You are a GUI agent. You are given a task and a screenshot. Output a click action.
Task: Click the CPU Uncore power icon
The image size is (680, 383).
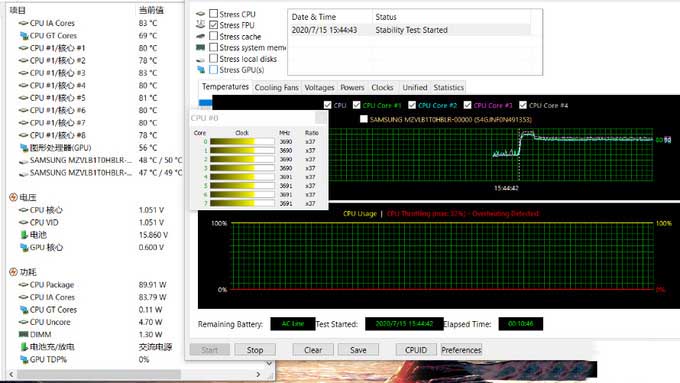23,322
